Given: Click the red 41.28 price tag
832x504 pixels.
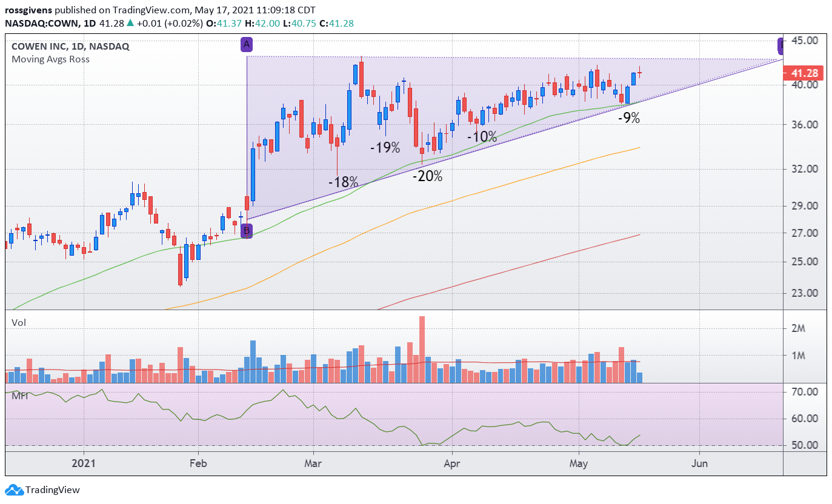Looking at the screenshot, I should point(805,73).
